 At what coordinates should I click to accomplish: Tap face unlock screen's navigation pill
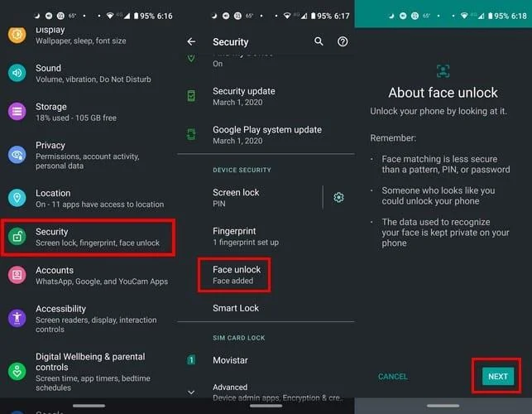(443, 406)
